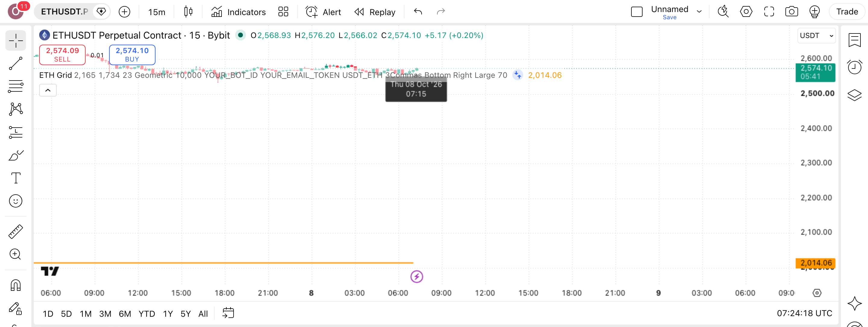Open price scale settings gear
The image size is (868, 327).
pos(817,293)
